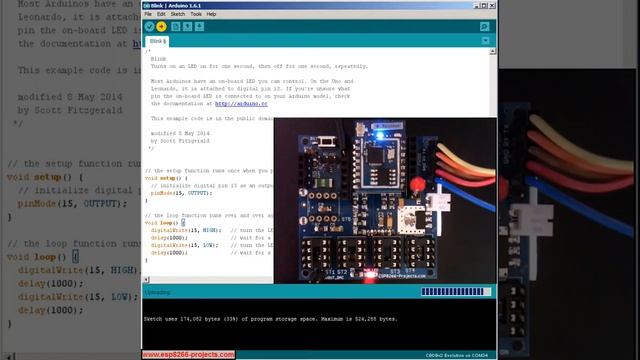Open the Tools menu
640x360 pixels.
[196, 14]
